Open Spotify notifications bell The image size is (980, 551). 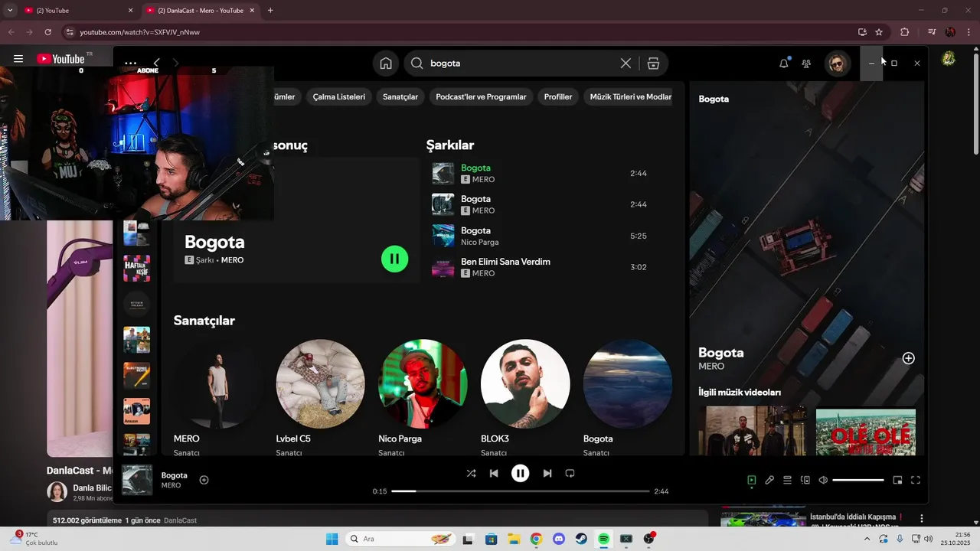click(783, 64)
